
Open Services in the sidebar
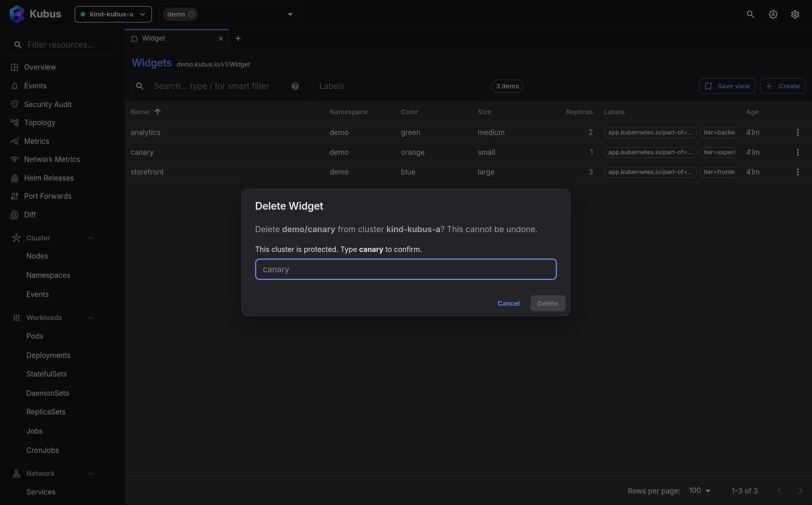[41, 492]
